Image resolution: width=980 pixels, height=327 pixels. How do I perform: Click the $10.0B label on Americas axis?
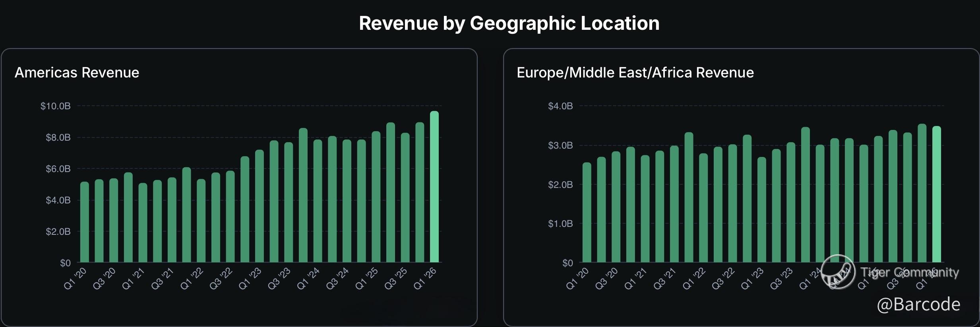pyautogui.click(x=55, y=106)
